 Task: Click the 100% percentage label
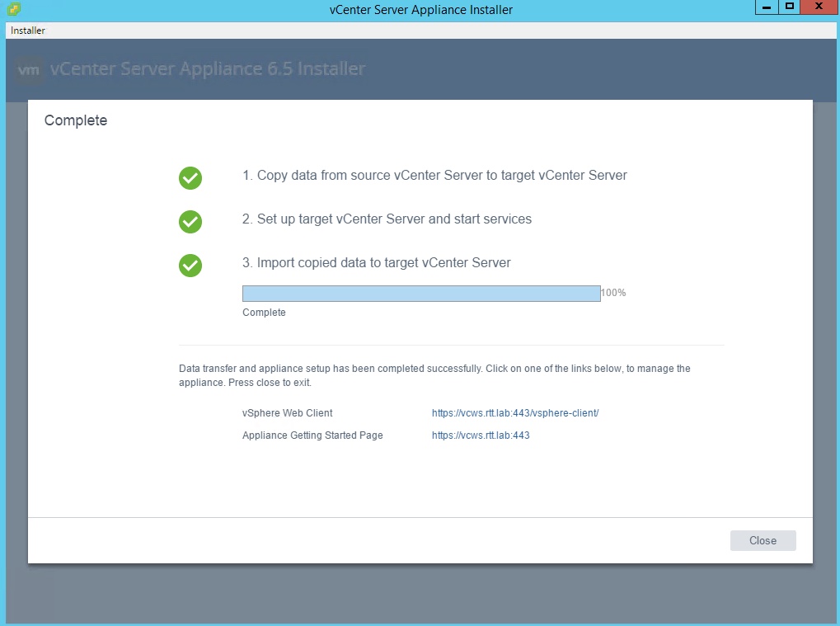point(613,293)
